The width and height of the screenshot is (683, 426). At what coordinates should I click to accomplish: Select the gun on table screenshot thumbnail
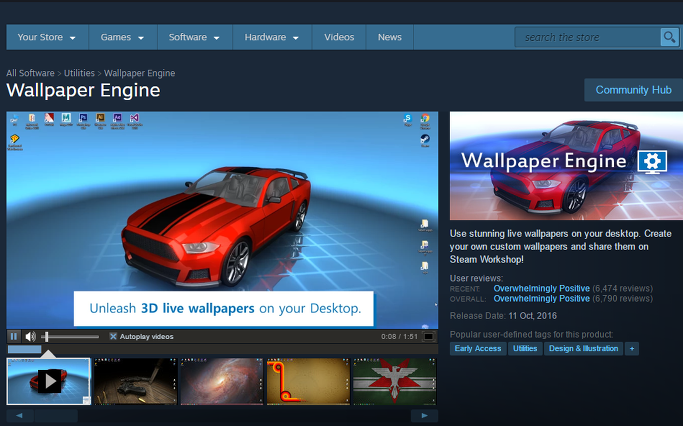[135, 381]
